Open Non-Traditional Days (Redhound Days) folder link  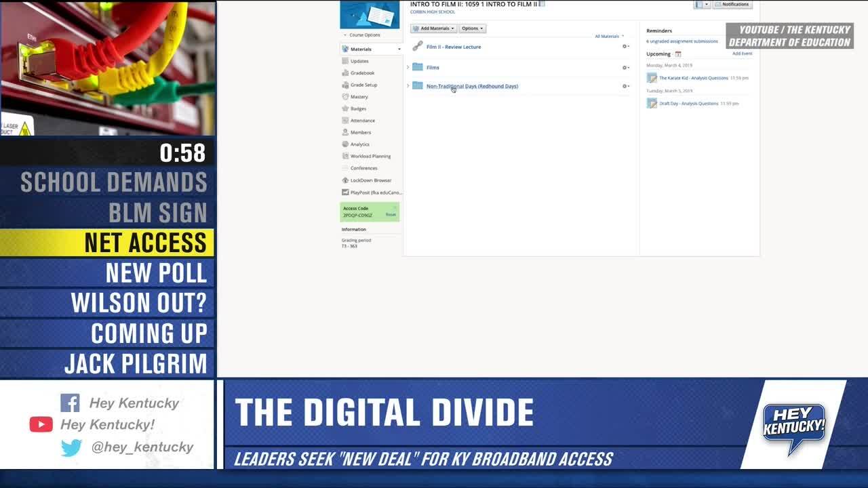click(x=472, y=86)
